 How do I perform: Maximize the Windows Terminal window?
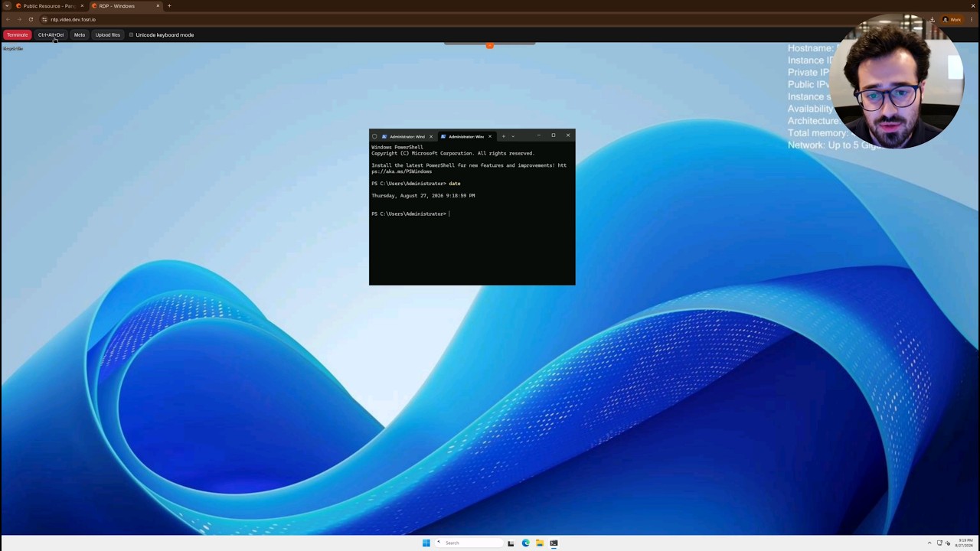pos(553,135)
